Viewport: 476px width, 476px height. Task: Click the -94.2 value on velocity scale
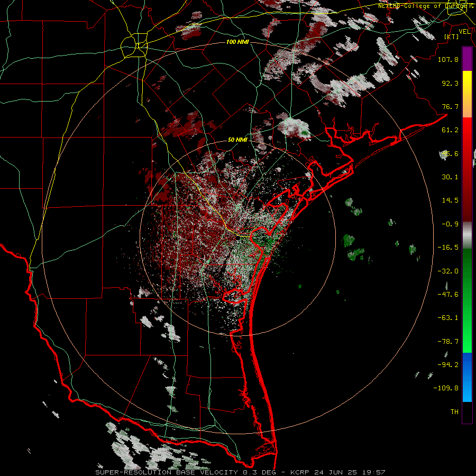[x=448, y=364]
